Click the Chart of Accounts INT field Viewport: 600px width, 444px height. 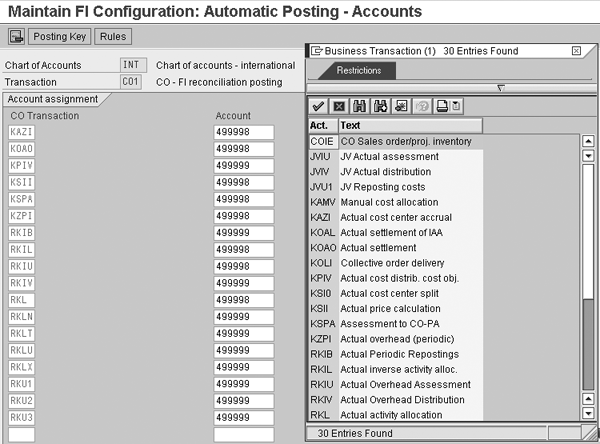point(133,65)
